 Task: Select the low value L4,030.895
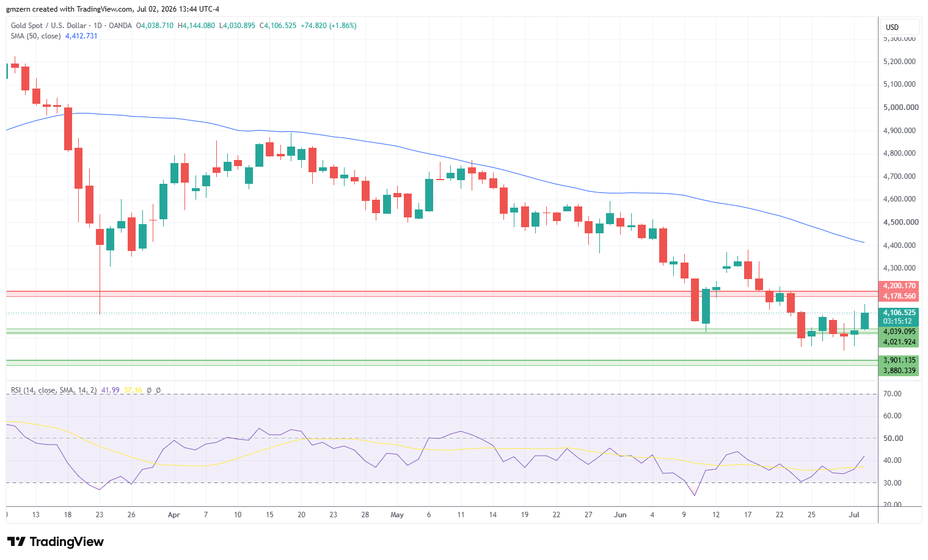click(x=237, y=26)
